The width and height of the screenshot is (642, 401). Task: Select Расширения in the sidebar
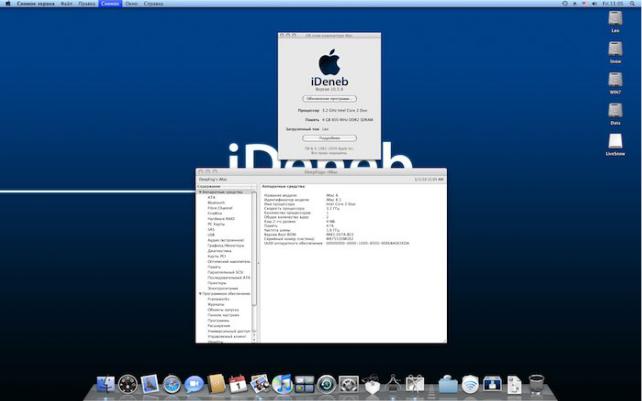(x=219, y=326)
